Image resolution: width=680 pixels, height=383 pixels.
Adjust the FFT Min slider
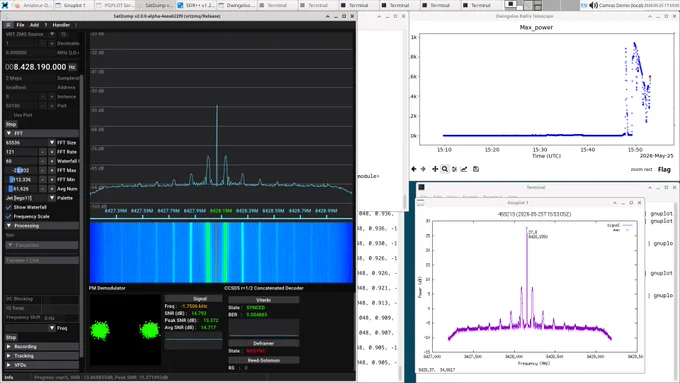click(x=21, y=180)
